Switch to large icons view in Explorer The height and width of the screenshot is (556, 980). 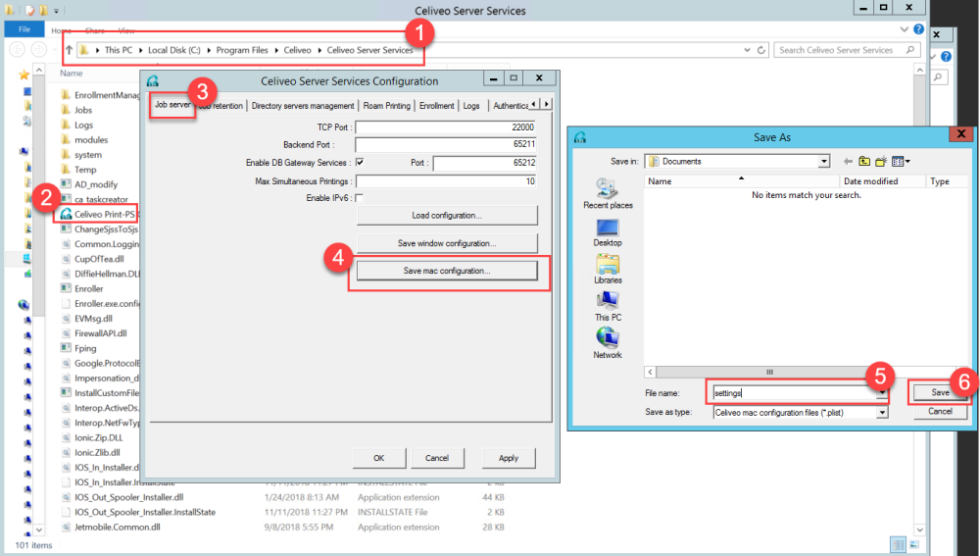pyautogui.click(x=914, y=545)
